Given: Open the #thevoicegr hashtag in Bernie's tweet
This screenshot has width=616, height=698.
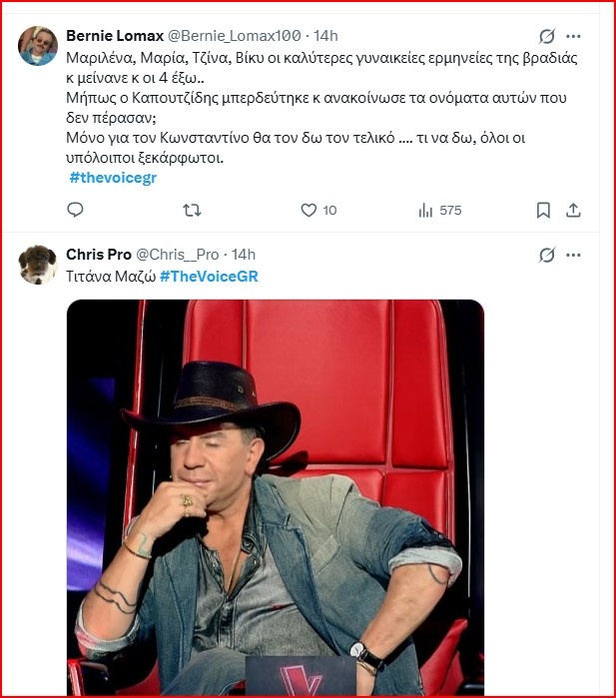Looking at the screenshot, I should tap(113, 178).
